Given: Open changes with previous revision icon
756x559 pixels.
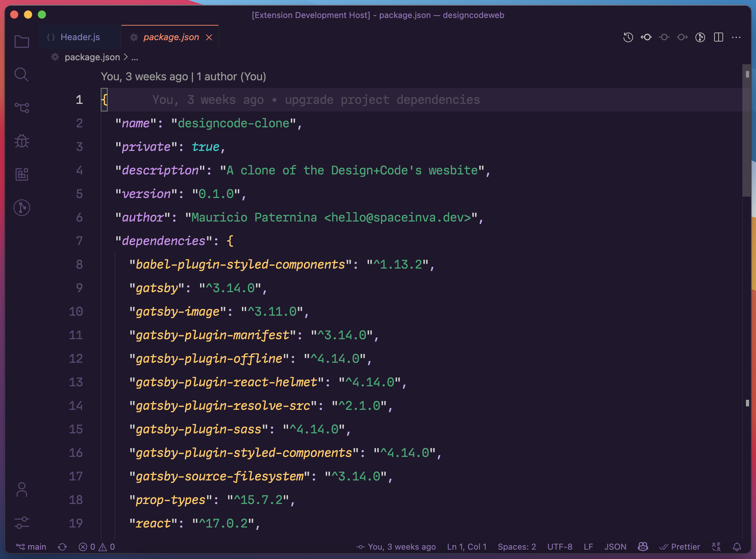Looking at the screenshot, I should click(x=646, y=37).
